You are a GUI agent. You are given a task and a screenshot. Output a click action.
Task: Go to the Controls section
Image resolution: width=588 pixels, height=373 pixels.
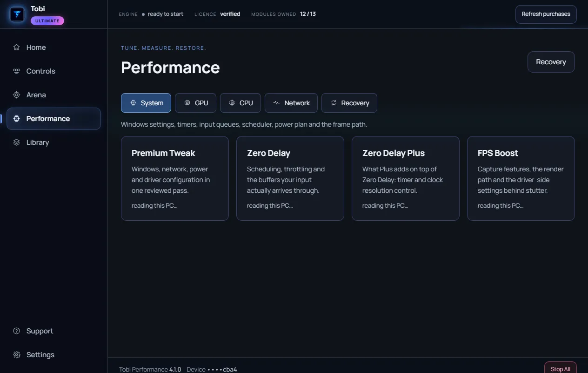point(53,71)
